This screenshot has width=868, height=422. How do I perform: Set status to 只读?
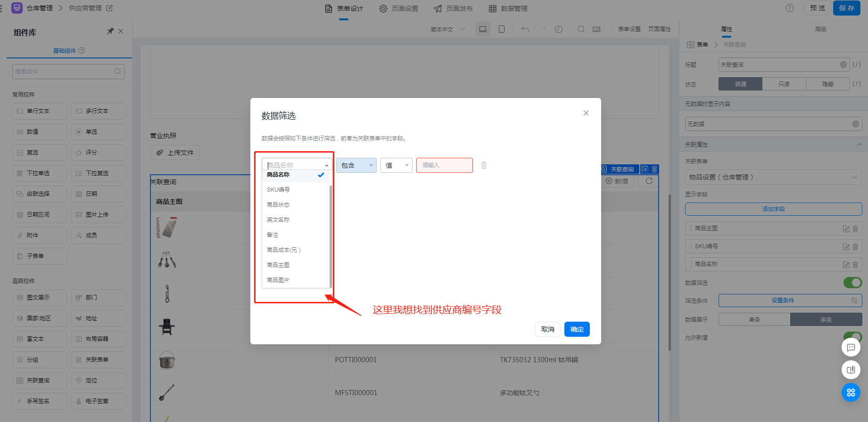784,84
